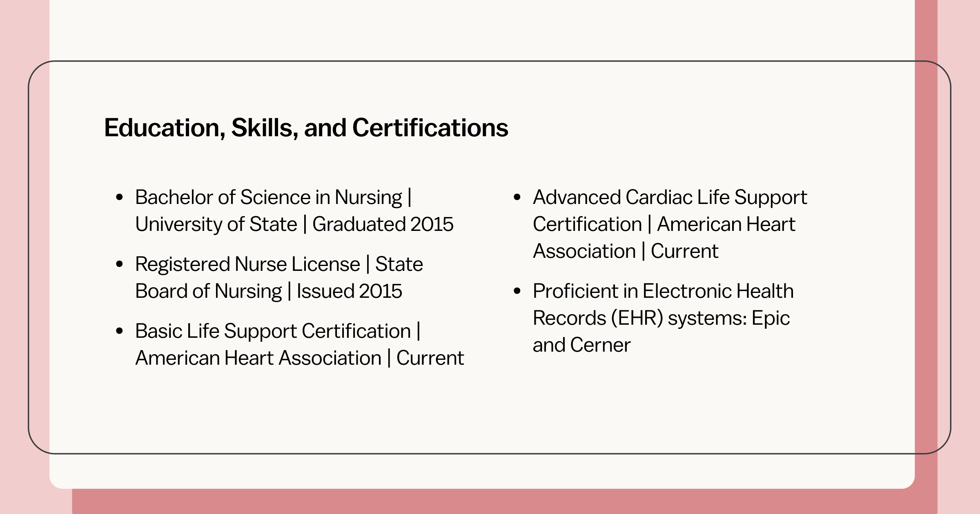Viewport: 980px width, 514px height.
Task: Click Current in the Basic Life Support item
Action: click(430, 358)
